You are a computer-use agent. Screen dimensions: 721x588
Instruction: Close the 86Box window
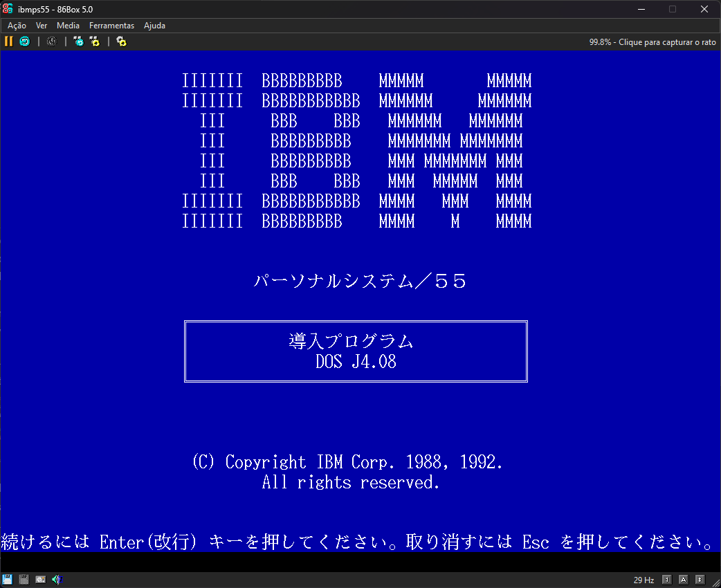pyautogui.click(x=704, y=9)
